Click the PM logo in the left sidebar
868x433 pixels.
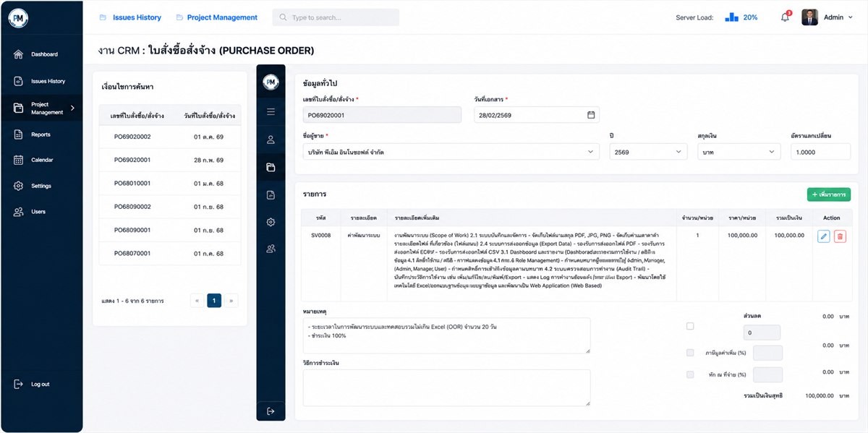tap(18, 18)
